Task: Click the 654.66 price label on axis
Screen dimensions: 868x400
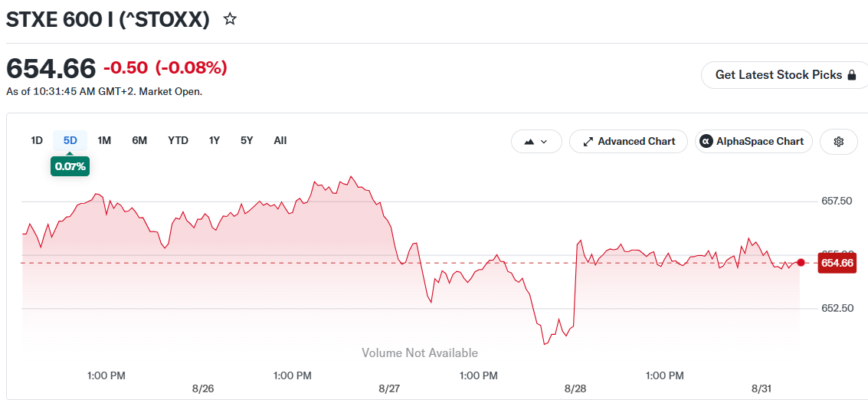Action: [837, 263]
